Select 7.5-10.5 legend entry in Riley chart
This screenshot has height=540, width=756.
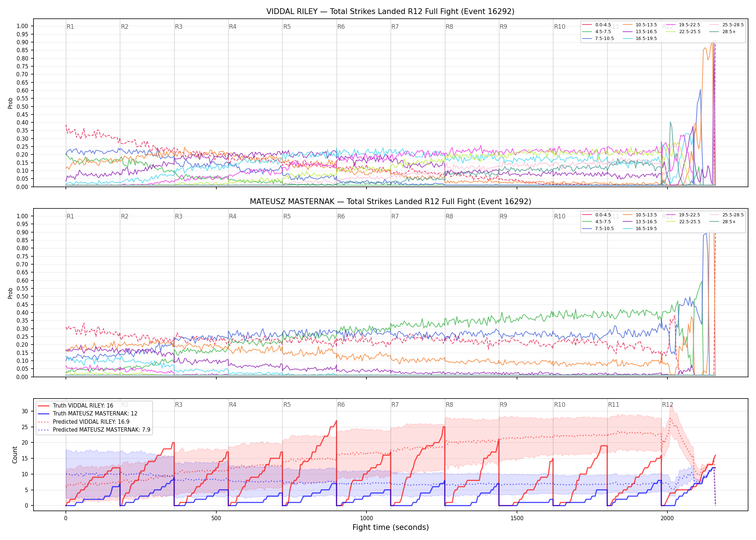(598, 39)
